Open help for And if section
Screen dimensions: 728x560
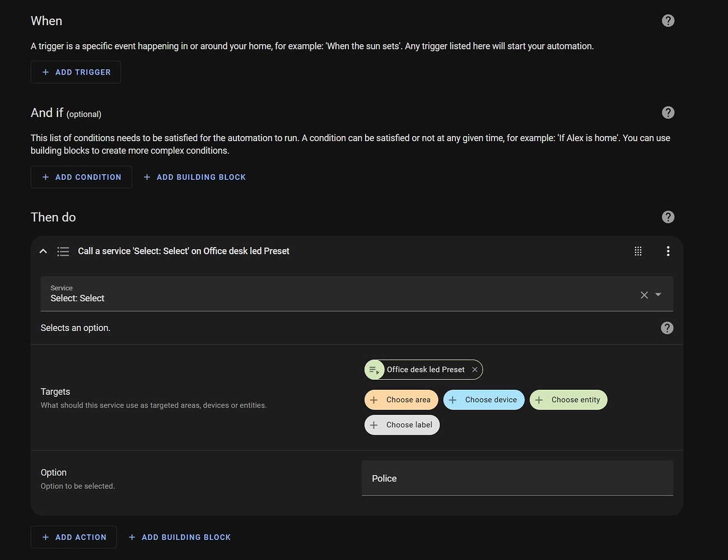pyautogui.click(x=668, y=113)
